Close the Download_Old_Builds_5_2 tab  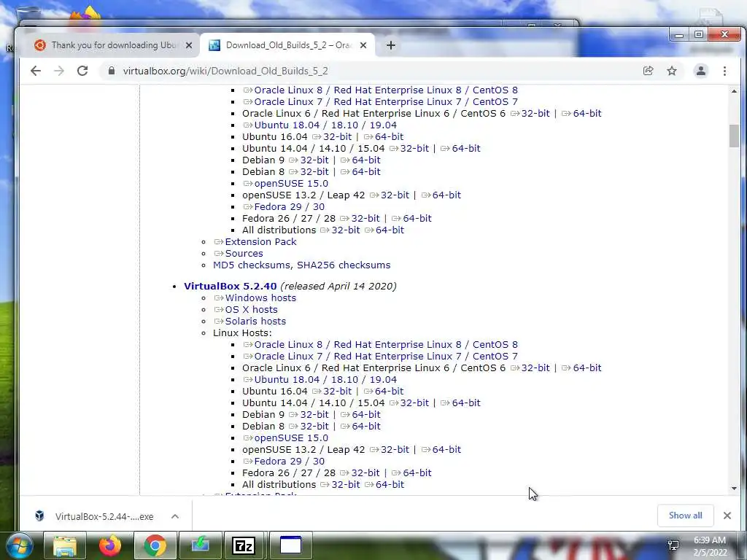(363, 45)
